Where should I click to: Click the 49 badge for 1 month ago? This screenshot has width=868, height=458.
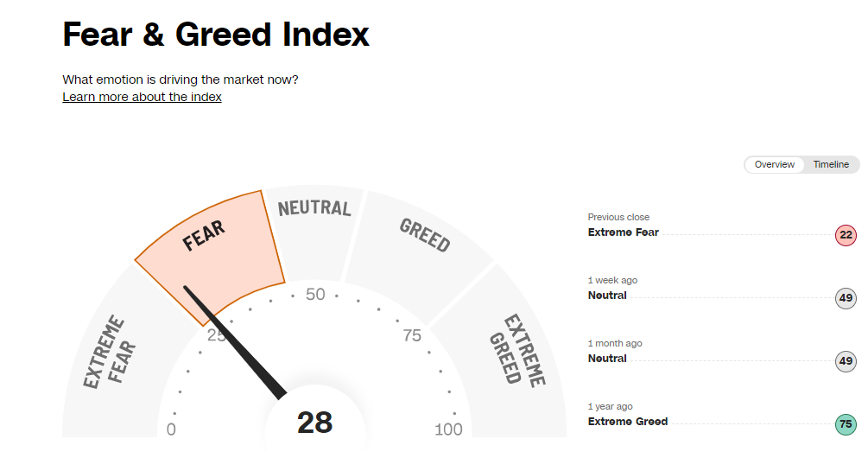pos(846,361)
